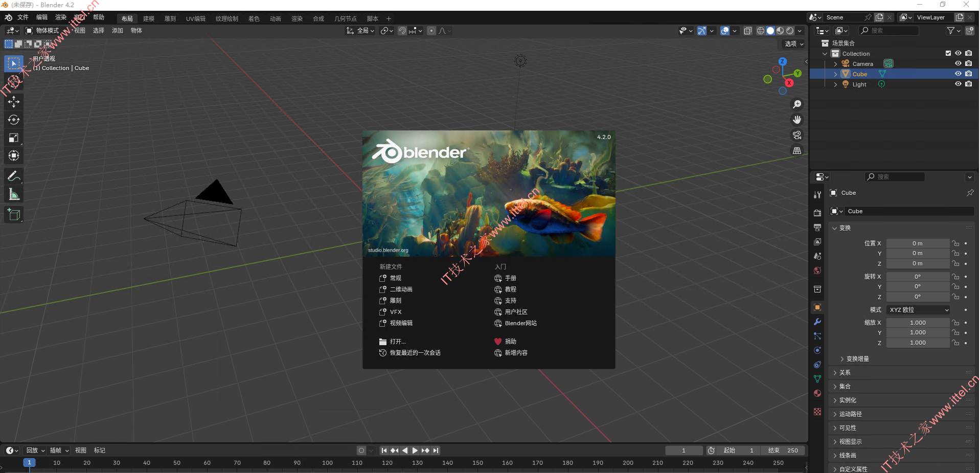The width and height of the screenshot is (980, 473).
Task: Open the Material properties tab
Action: point(816,393)
